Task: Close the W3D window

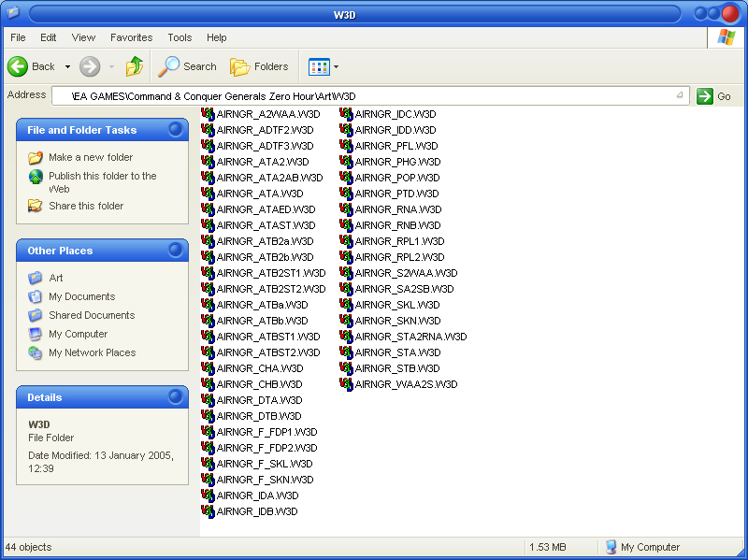Action: click(730, 13)
